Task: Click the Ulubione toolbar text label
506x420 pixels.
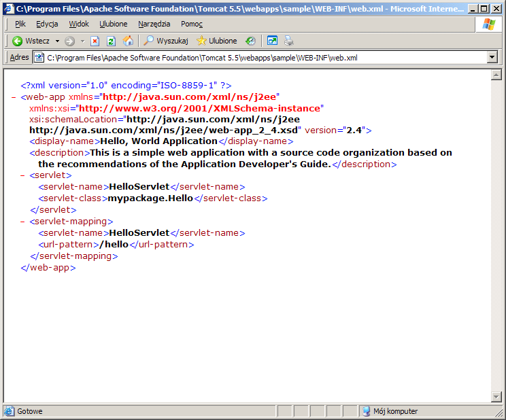Action: (222, 41)
